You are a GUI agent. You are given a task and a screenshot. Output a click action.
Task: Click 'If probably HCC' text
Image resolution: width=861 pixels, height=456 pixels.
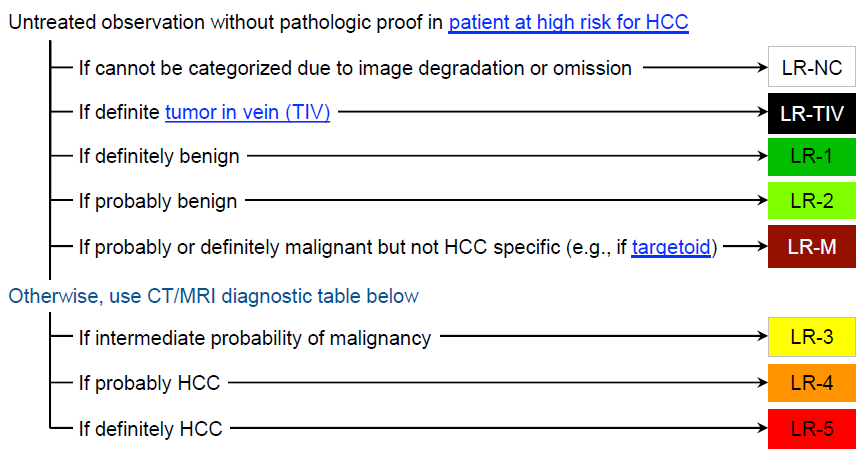[x=150, y=383]
